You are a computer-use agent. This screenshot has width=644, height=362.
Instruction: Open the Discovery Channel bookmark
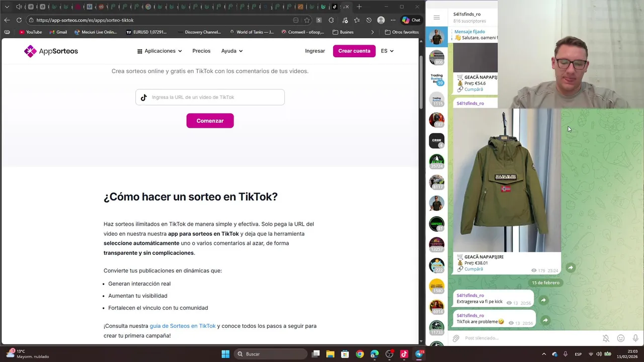199,32
